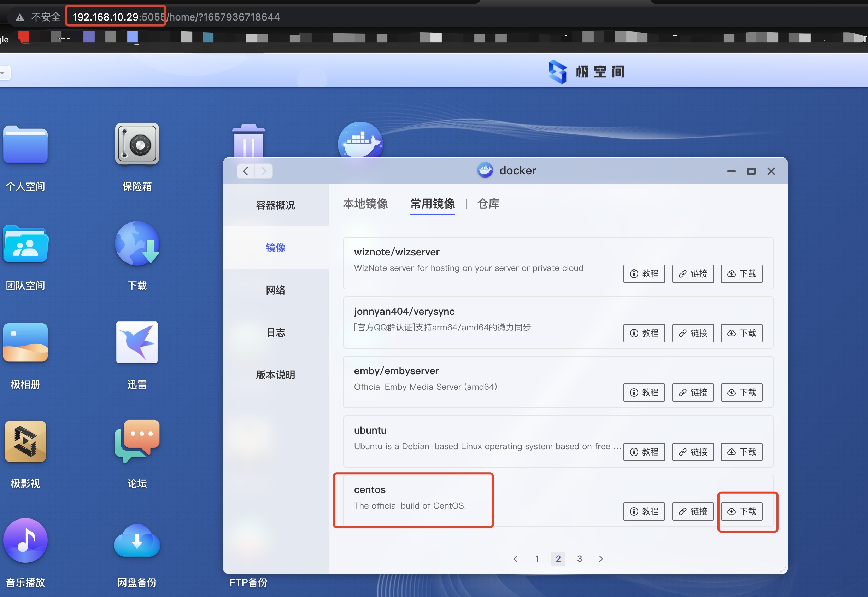Click the Docker whale desktop icon
Screen dimensions: 868x597
coord(360,140)
